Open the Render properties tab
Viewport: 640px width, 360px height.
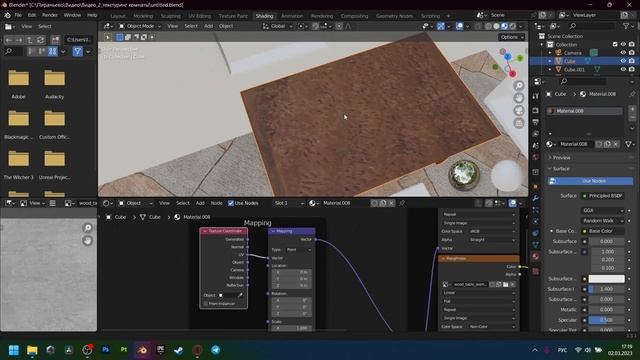tap(536, 110)
